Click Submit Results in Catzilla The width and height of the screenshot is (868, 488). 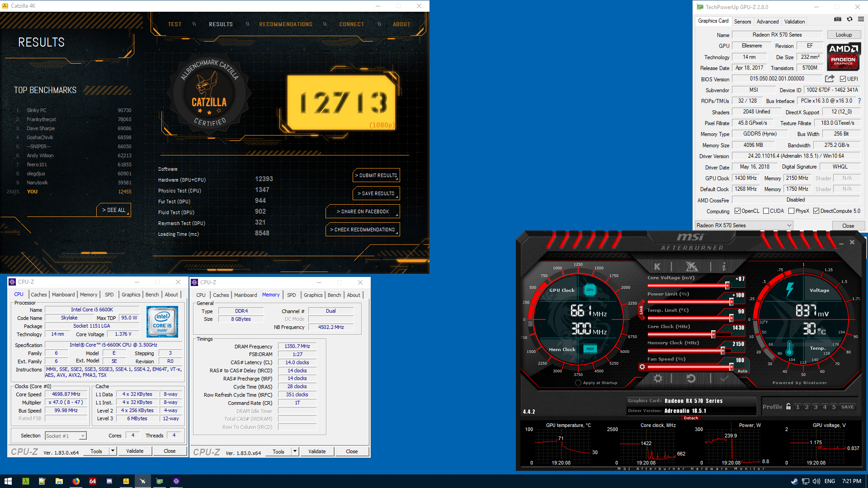pos(376,175)
